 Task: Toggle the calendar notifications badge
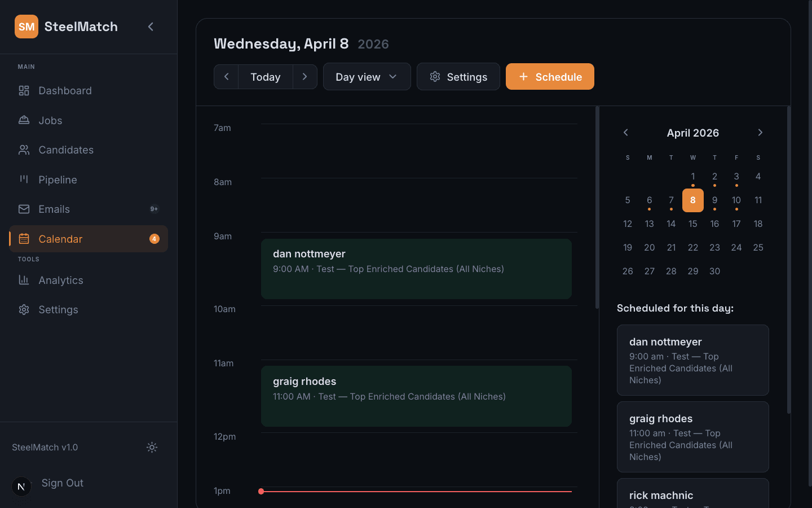click(x=154, y=239)
